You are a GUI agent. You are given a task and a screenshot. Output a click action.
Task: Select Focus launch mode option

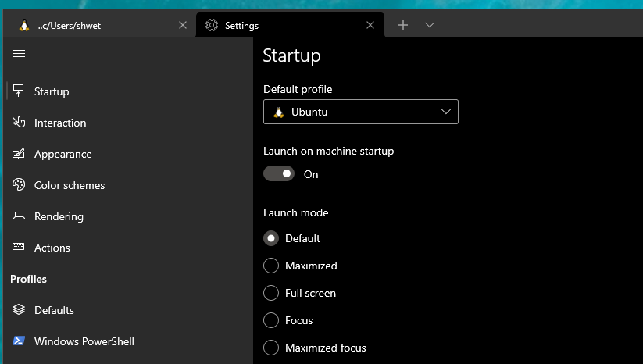[x=271, y=320]
